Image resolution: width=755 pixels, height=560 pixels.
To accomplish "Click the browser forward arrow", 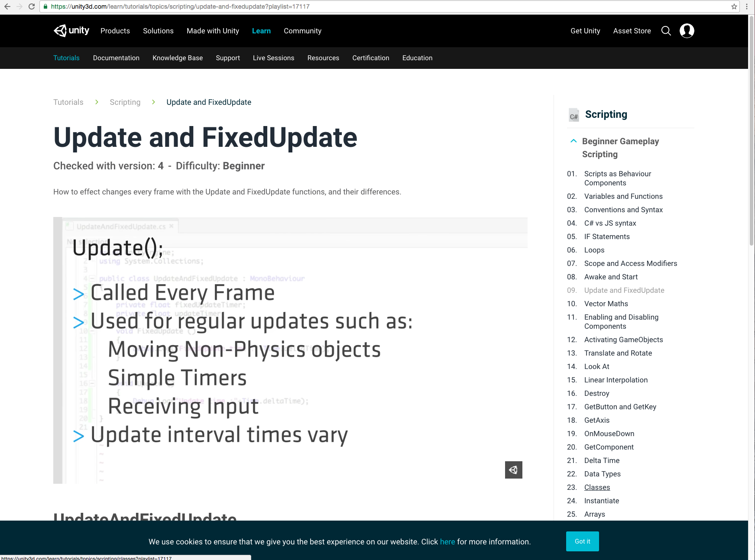I will [x=19, y=6].
